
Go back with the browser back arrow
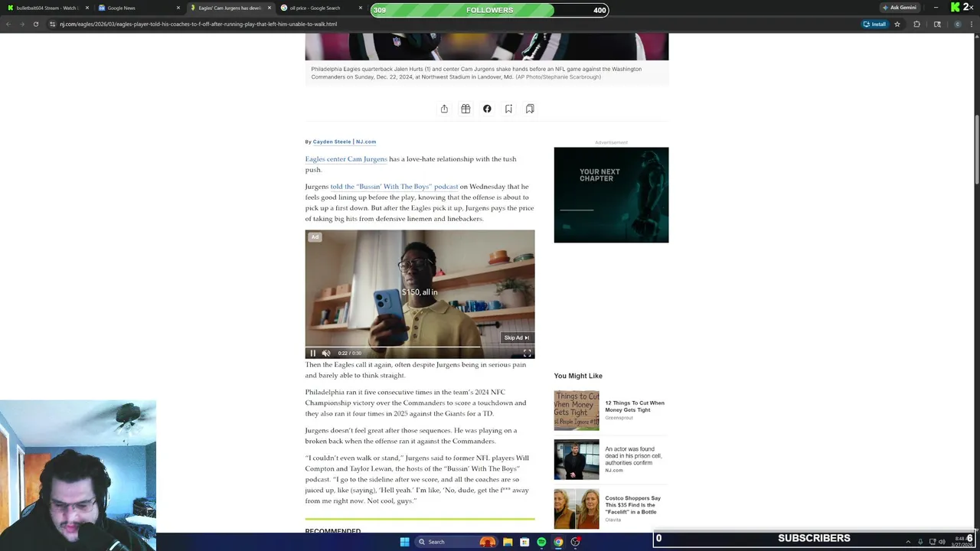coord(8,24)
